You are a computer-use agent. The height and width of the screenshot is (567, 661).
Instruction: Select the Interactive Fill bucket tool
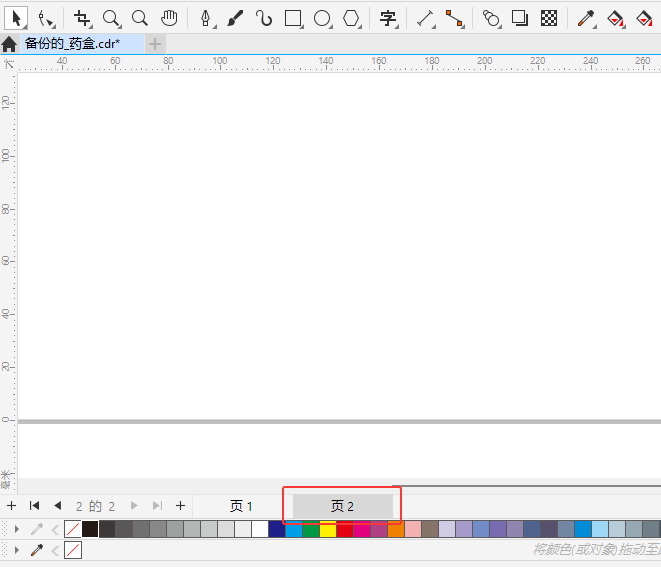point(615,19)
